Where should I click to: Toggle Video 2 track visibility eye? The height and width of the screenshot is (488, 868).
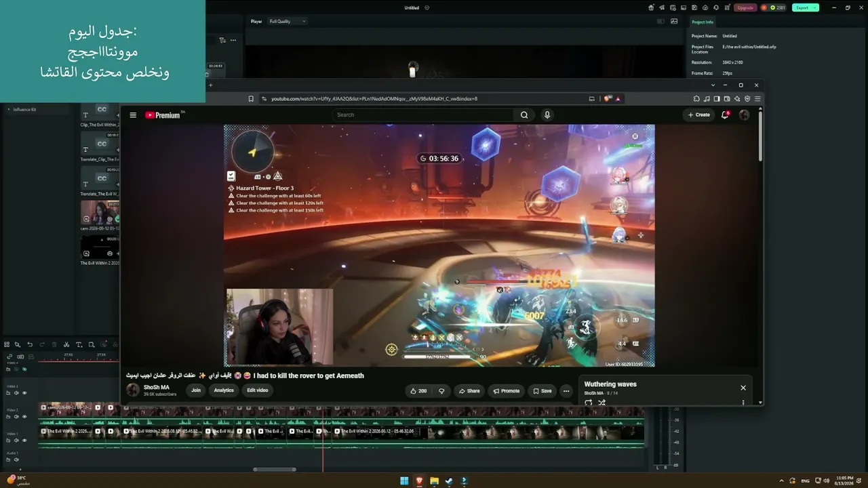coord(24,417)
